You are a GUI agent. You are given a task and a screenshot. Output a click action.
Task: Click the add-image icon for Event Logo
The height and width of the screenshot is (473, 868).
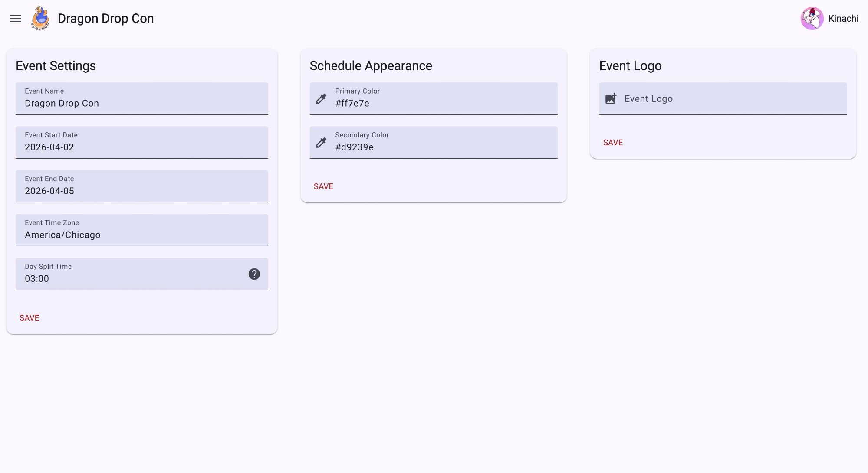(611, 99)
